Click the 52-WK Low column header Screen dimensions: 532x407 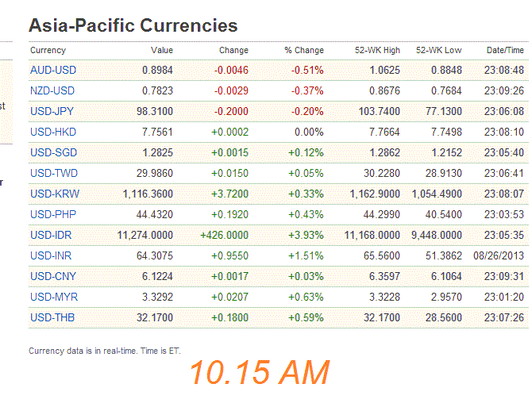click(439, 50)
